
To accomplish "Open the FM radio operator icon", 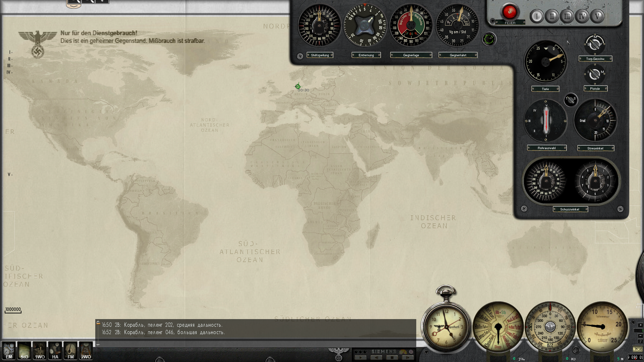I will click(70, 351).
